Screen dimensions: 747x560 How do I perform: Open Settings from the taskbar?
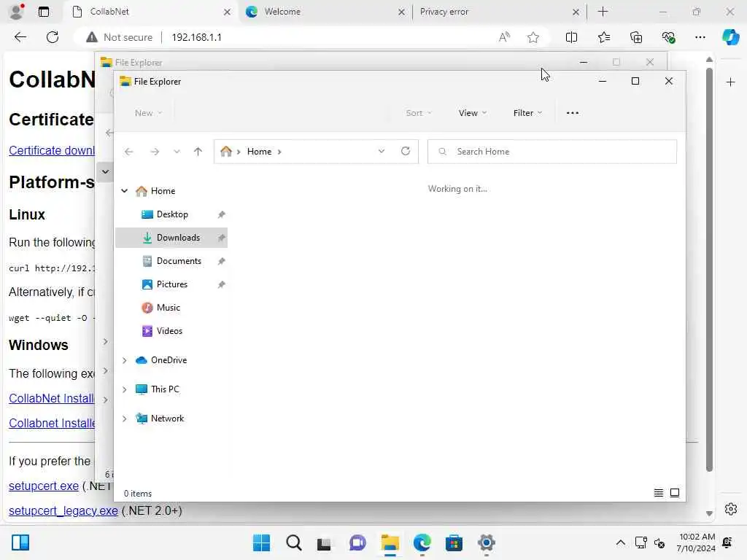(487, 542)
